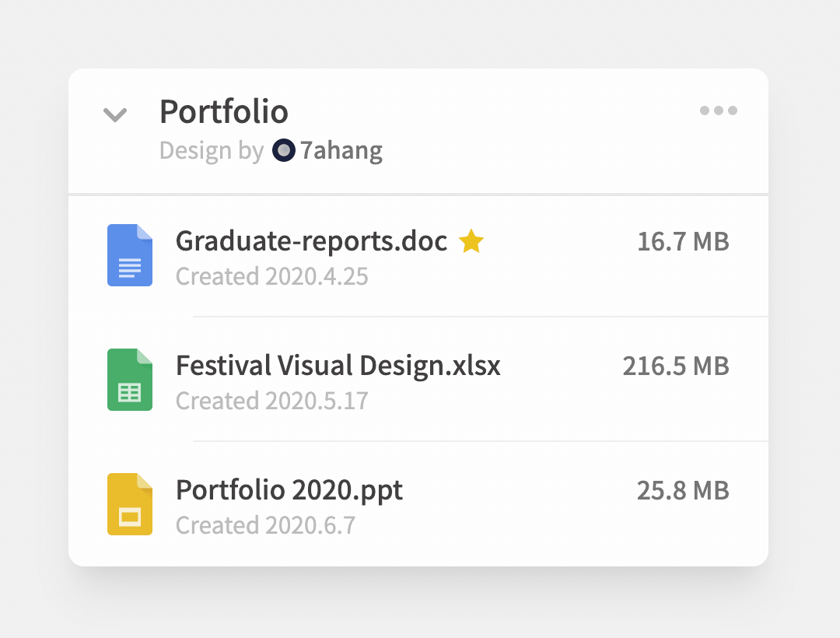Open the three-dot more options menu
The width and height of the screenshot is (840, 638).
719,110
